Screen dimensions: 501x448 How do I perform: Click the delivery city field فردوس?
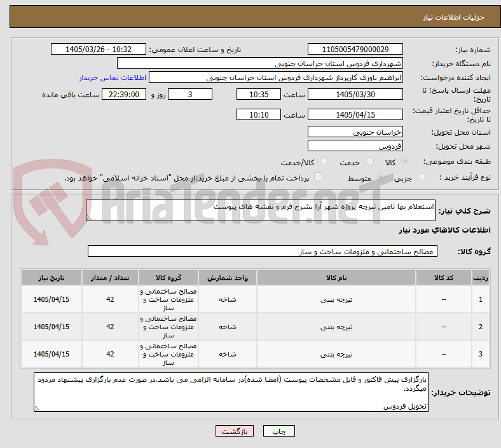click(355, 146)
